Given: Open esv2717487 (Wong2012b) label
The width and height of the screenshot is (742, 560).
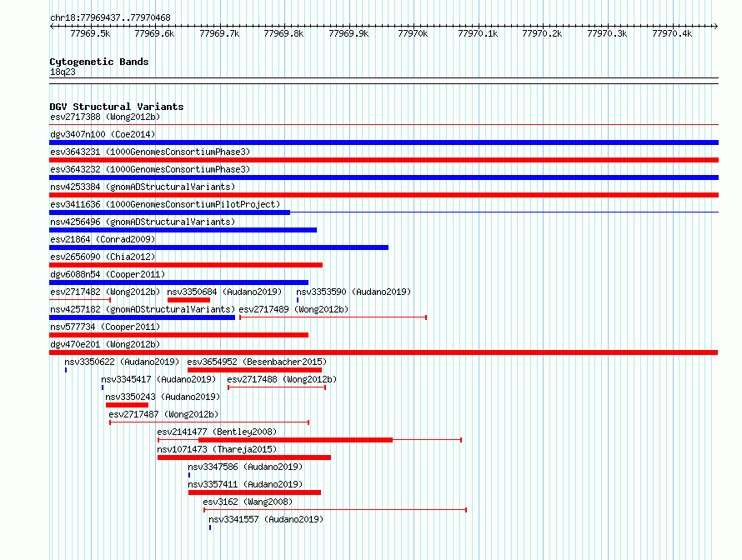Looking at the screenshot, I should click(x=163, y=414).
